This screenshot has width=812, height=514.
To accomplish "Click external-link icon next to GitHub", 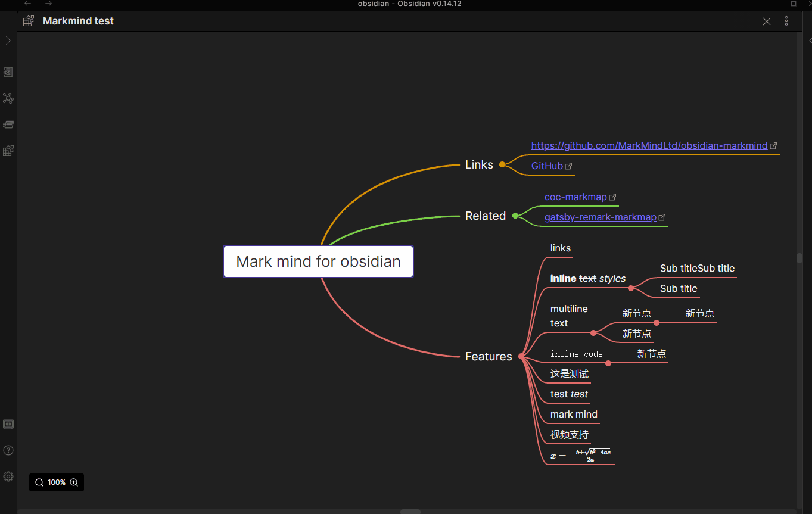I will point(568,166).
